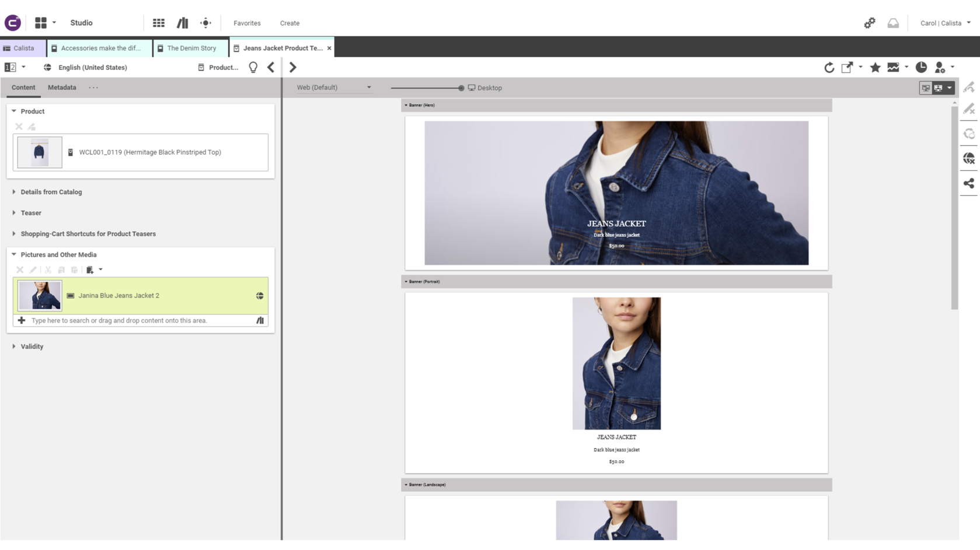Image resolution: width=980 pixels, height=550 pixels.
Task: Open the persona user settings icon
Action: point(940,67)
